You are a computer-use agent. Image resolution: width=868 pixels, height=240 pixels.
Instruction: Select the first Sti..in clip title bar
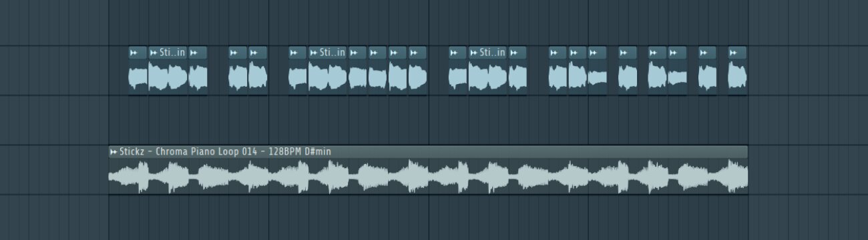tap(168, 53)
